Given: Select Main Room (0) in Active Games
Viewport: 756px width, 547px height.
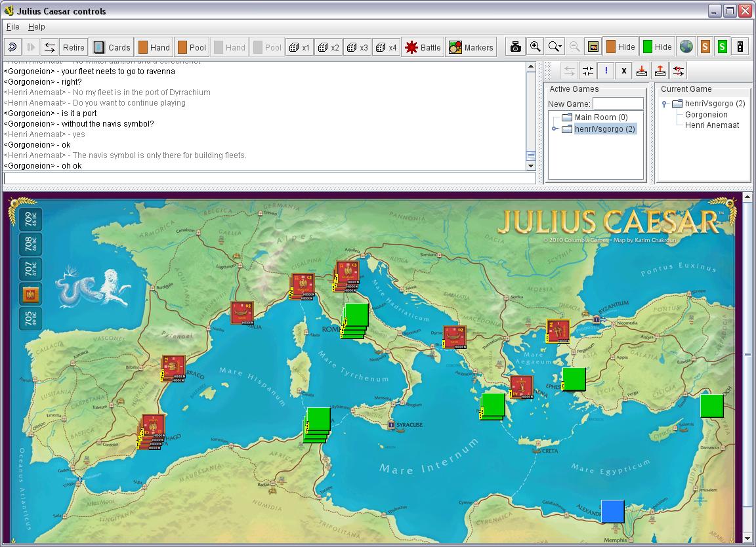Looking at the screenshot, I should point(600,117).
